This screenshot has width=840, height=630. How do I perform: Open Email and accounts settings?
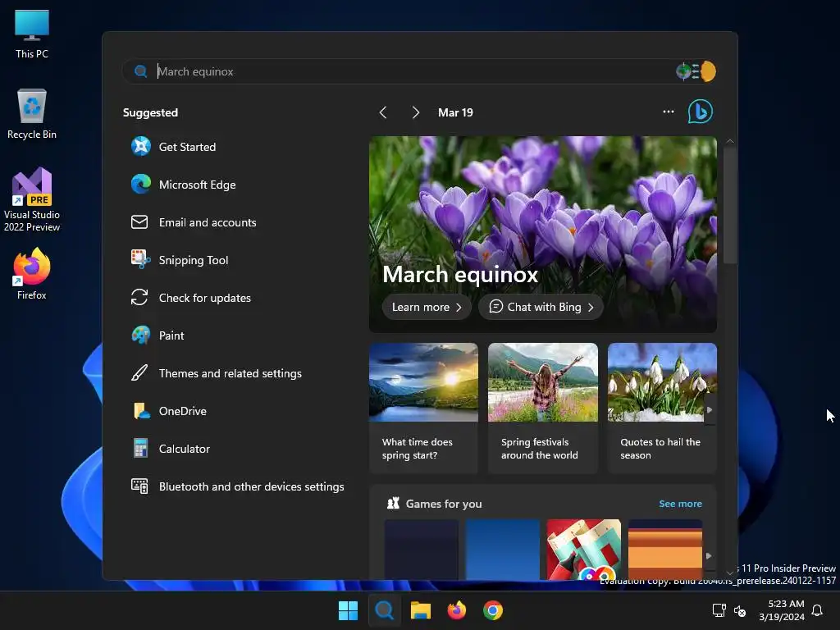tap(194, 222)
